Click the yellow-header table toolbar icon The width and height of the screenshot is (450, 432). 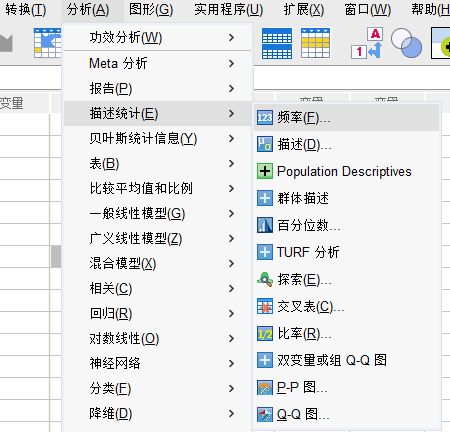[x=315, y=43]
